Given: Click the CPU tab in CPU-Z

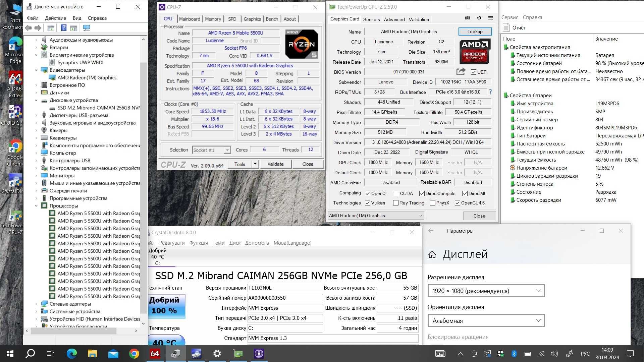Looking at the screenshot, I should pos(168,18).
